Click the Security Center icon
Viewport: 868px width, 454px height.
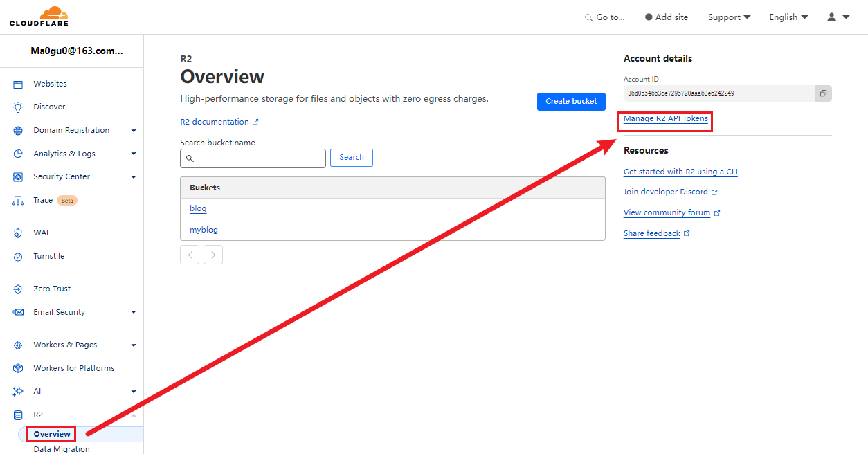pos(18,176)
